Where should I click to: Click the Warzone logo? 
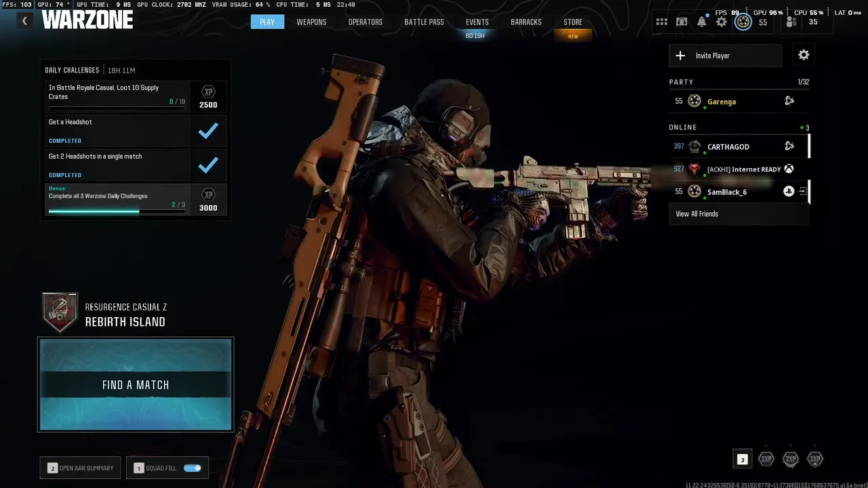(87, 20)
